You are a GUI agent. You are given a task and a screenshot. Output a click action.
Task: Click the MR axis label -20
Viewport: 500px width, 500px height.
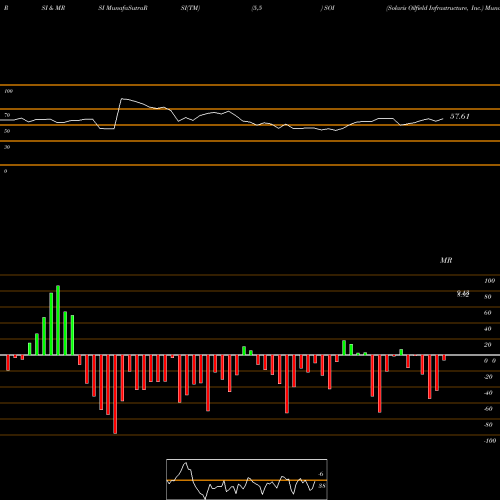488,377
